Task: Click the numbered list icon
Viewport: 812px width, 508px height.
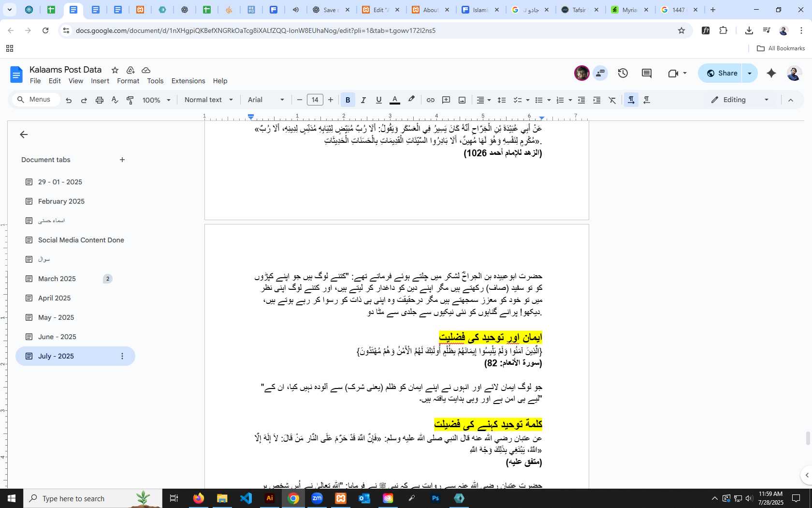Action: [x=560, y=100]
